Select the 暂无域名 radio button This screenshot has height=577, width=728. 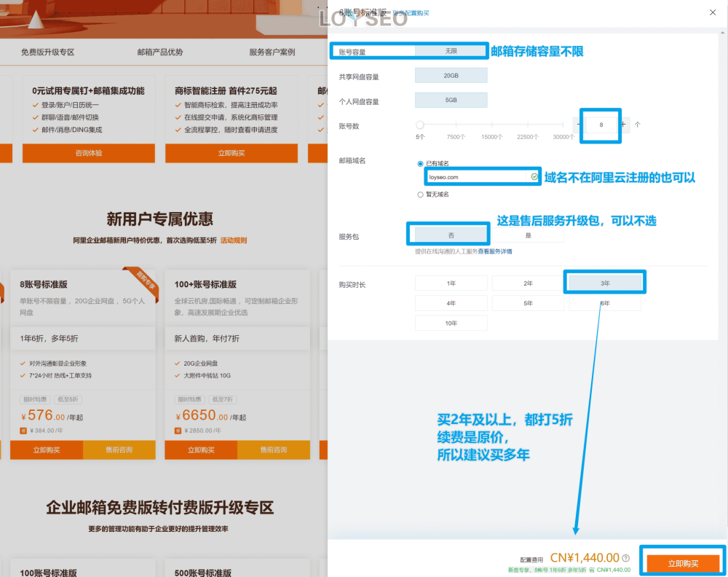pyautogui.click(x=420, y=195)
